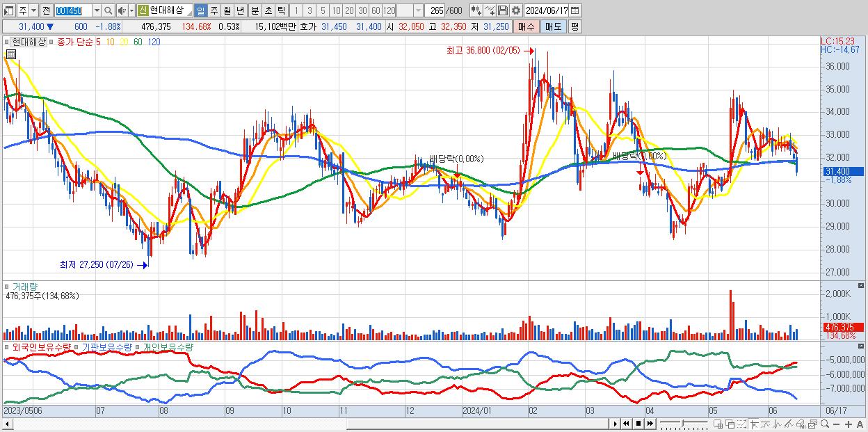The image size is (868, 432).
Task: Click the 265 candle count field
Action: tap(435, 10)
